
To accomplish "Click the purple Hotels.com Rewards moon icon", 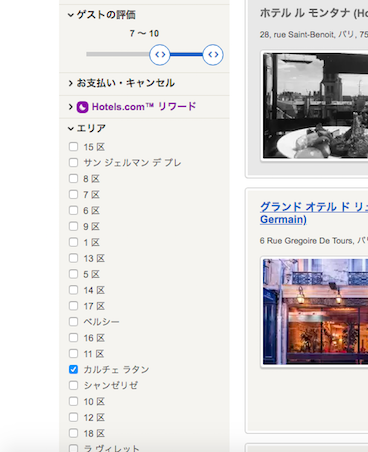I will click(x=82, y=107).
